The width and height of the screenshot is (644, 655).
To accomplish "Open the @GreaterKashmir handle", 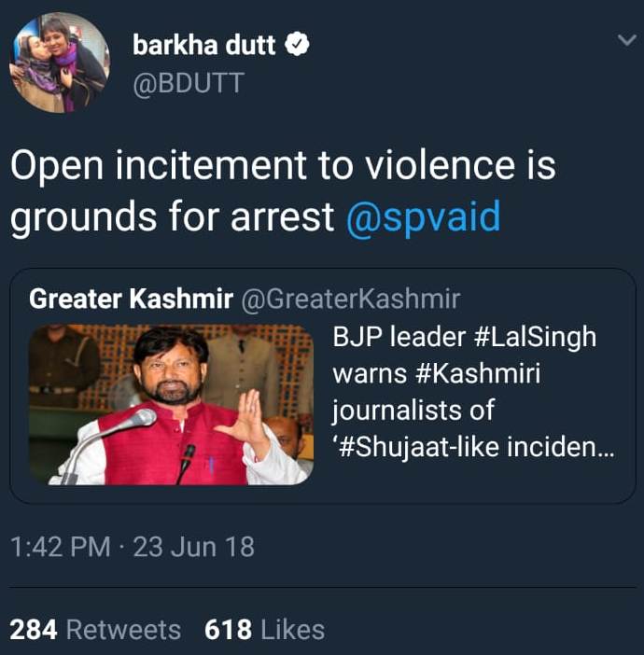I will (x=351, y=300).
